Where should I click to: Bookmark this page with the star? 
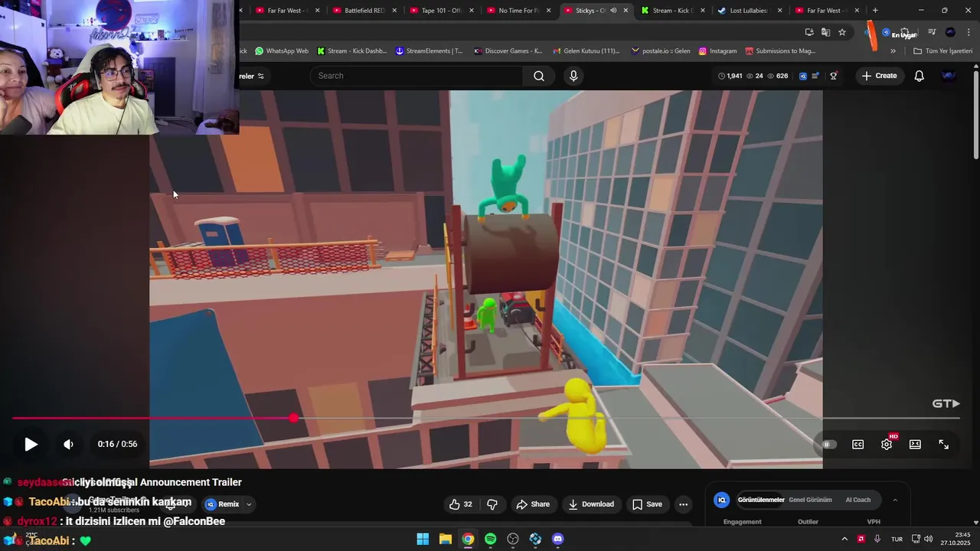point(842,32)
